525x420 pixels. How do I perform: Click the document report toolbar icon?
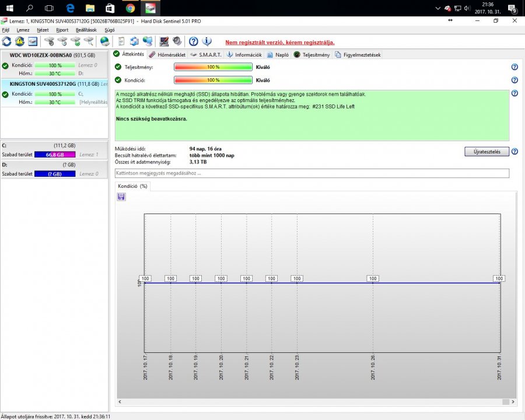click(121, 41)
